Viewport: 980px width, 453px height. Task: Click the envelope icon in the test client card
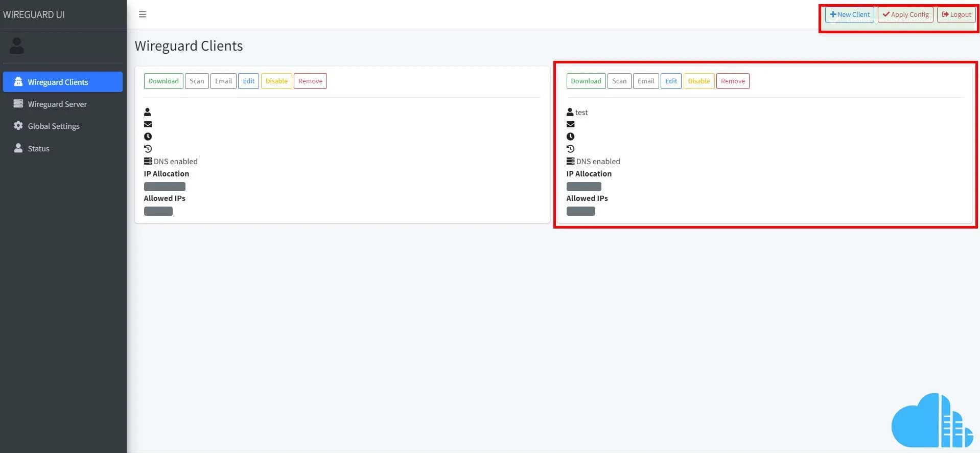pos(571,124)
